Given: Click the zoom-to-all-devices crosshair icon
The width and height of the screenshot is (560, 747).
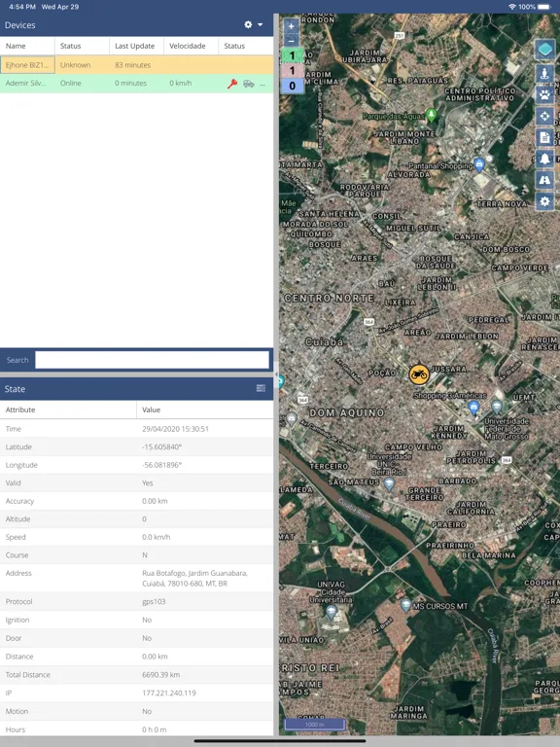Looking at the screenshot, I should point(544,117).
